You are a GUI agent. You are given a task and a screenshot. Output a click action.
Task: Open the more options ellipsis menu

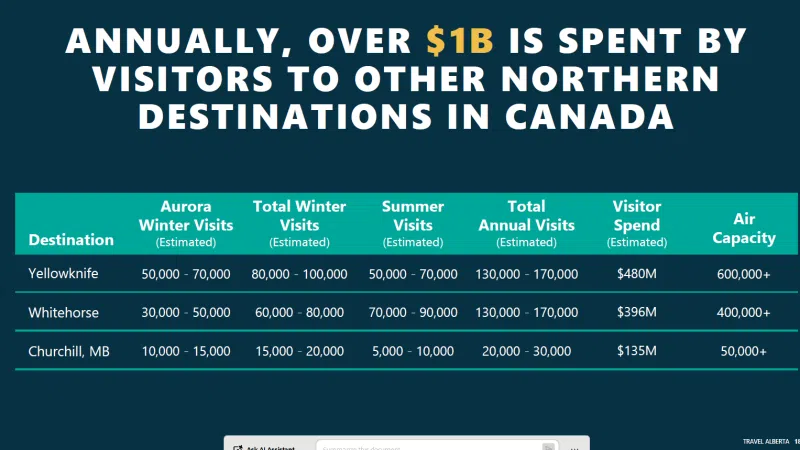pyautogui.click(x=575, y=446)
